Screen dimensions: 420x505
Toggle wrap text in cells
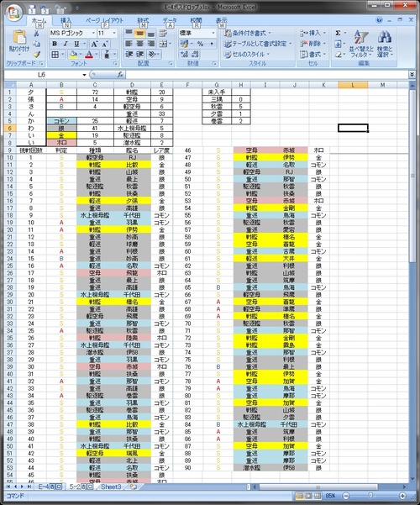[x=163, y=33]
